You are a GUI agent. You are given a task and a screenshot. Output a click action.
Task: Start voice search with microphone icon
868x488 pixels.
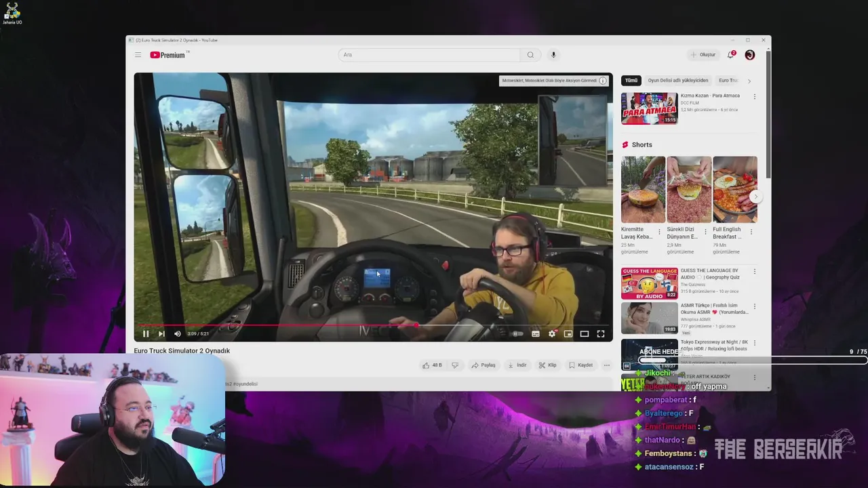[553, 55]
